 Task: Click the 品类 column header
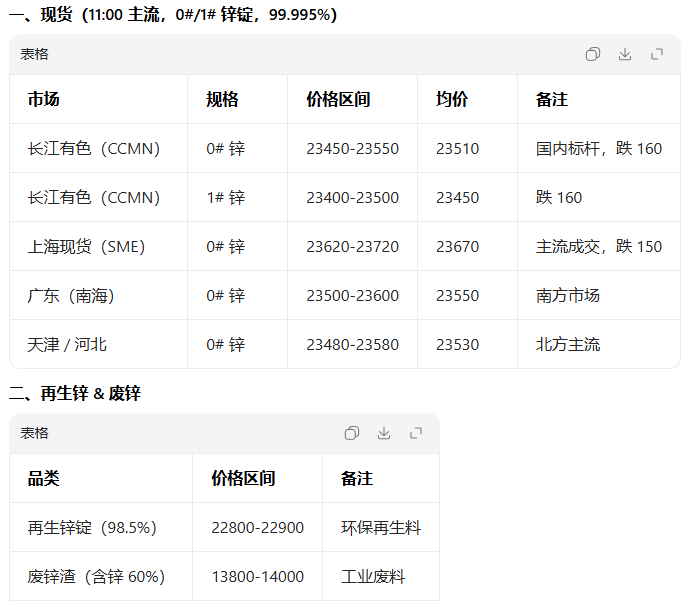[x=43, y=478]
